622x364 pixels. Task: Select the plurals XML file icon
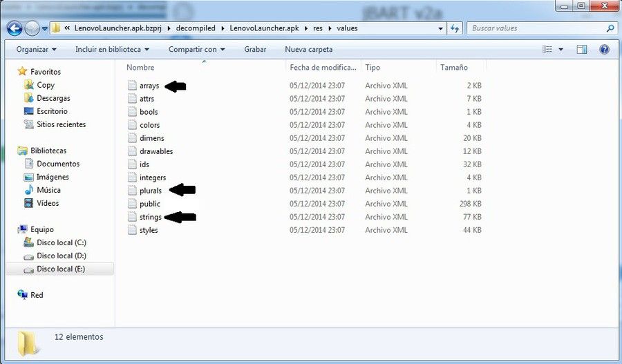tap(132, 191)
